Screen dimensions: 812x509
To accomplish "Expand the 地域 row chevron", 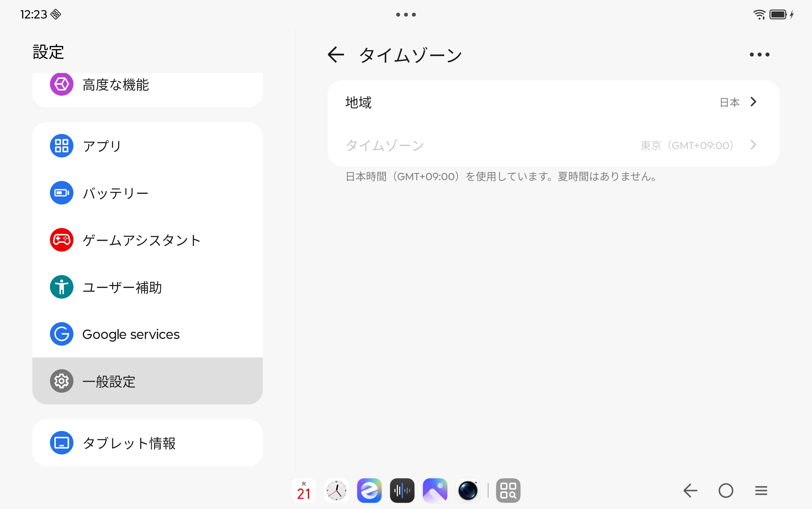I will 753,102.
